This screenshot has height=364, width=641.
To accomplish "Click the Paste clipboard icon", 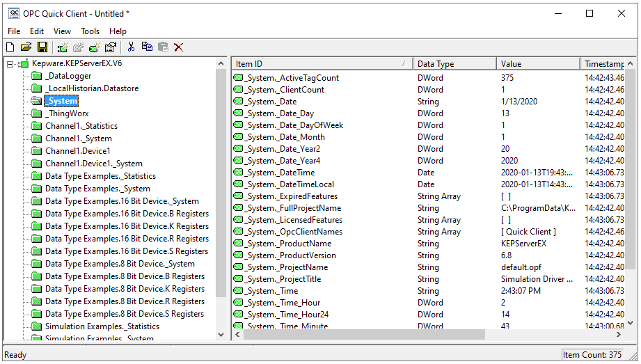I will click(x=163, y=47).
